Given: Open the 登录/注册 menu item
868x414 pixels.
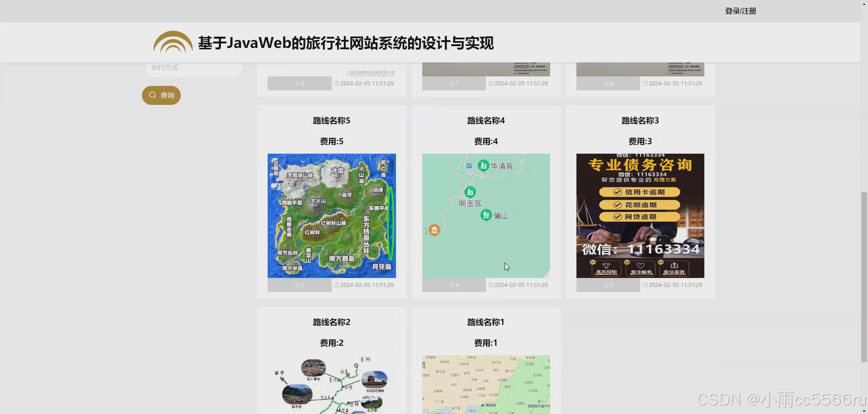Looking at the screenshot, I should click(741, 11).
